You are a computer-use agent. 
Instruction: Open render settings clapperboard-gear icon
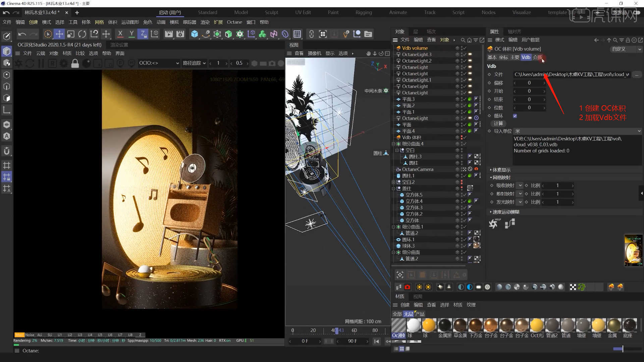click(x=180, y=34)
